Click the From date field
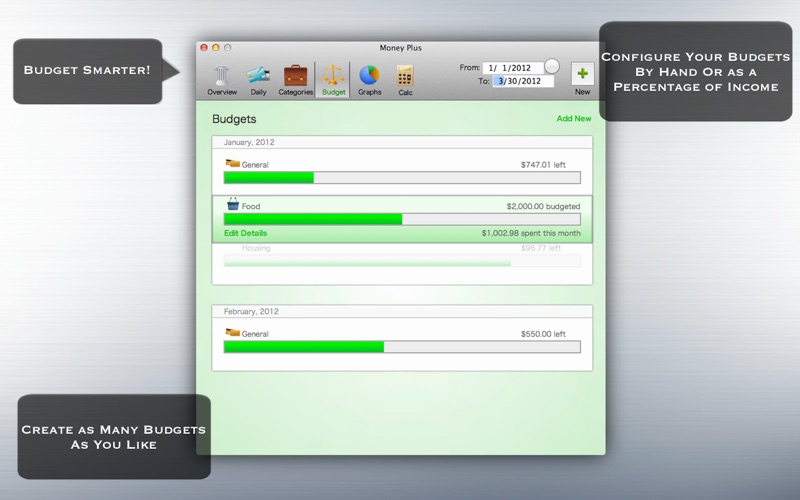 515,68
